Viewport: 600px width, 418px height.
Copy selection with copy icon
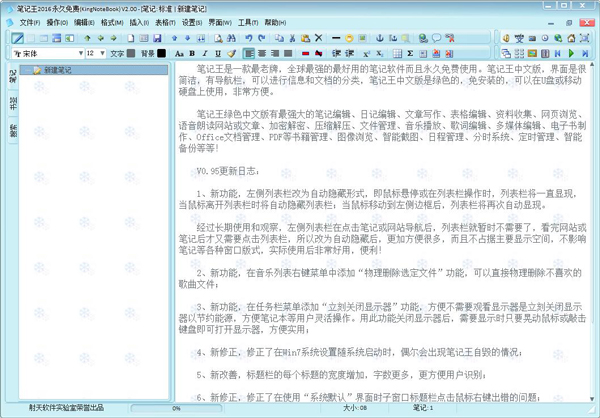279,38
